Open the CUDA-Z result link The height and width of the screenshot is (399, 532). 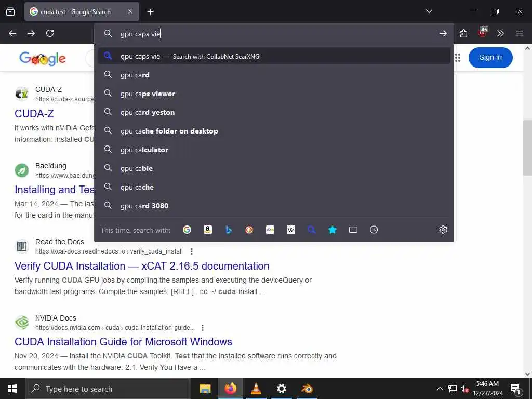(34, 114)
